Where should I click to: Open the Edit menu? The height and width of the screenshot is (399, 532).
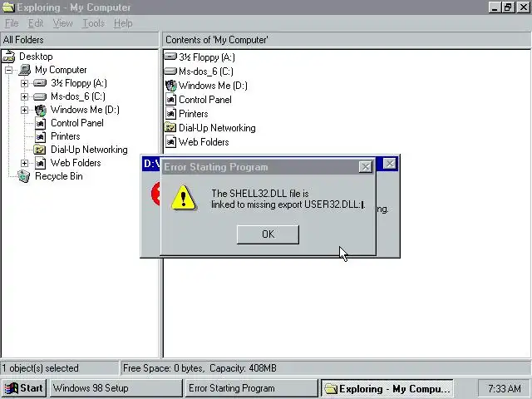pyautogui.click(x=36, y=23)
